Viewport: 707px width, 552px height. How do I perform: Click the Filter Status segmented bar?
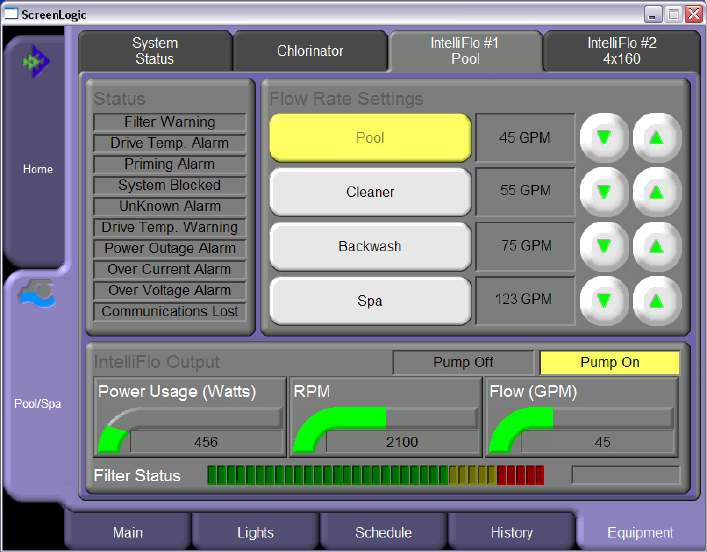376,475
